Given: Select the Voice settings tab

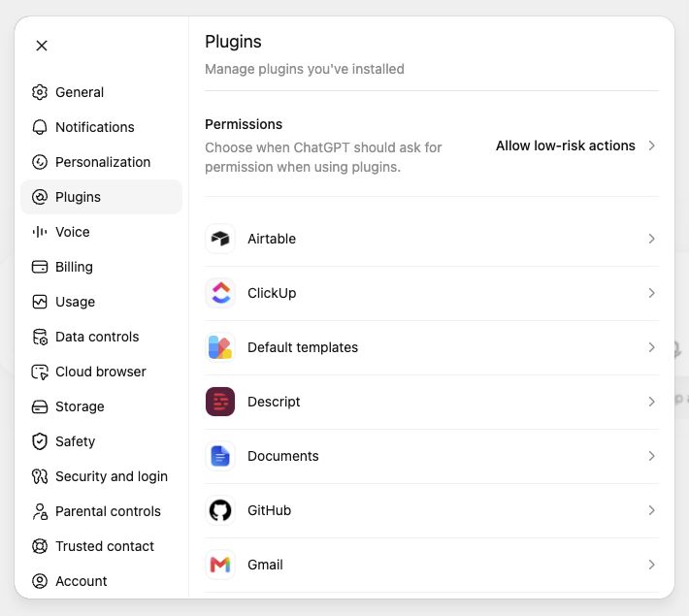Looking at the screenshot, I should pyautogui.click(x=101, y=232).
